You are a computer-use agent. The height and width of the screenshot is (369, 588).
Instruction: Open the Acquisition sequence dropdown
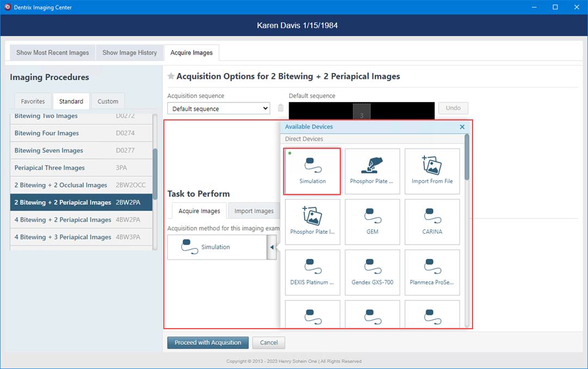click(x=218, y=108)
